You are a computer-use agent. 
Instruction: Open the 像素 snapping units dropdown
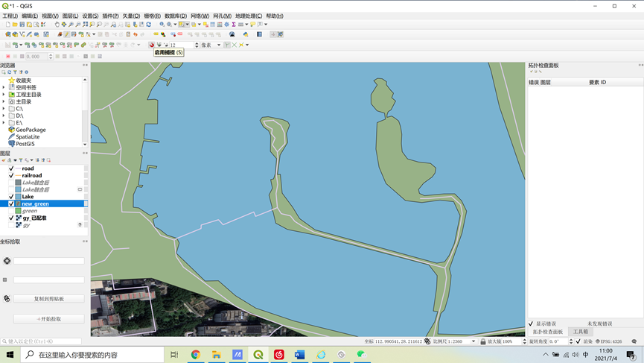coord(211,45)
